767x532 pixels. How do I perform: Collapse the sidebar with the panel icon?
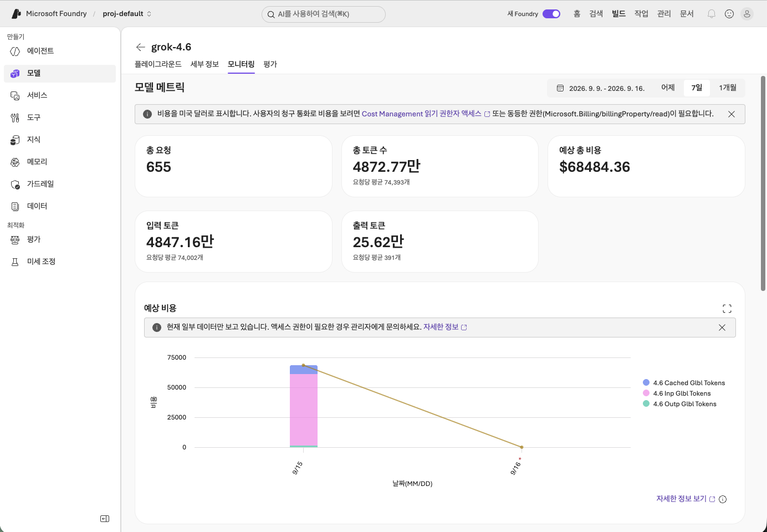click(x=105, y=519)
